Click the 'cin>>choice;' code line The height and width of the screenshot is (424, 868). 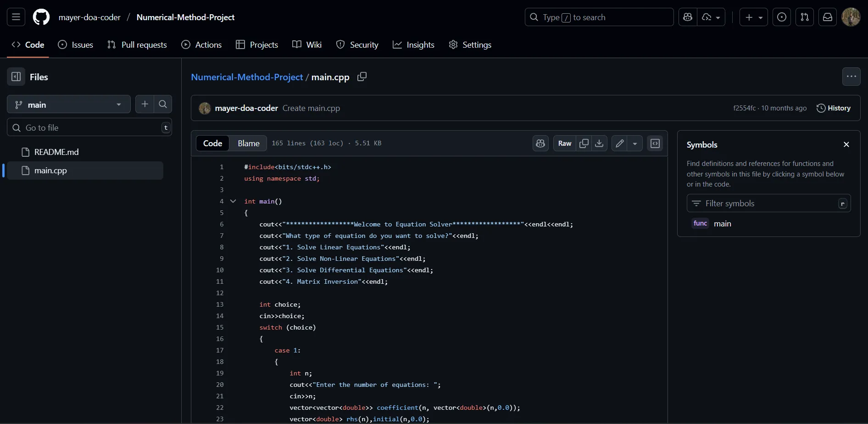[282, 316]
